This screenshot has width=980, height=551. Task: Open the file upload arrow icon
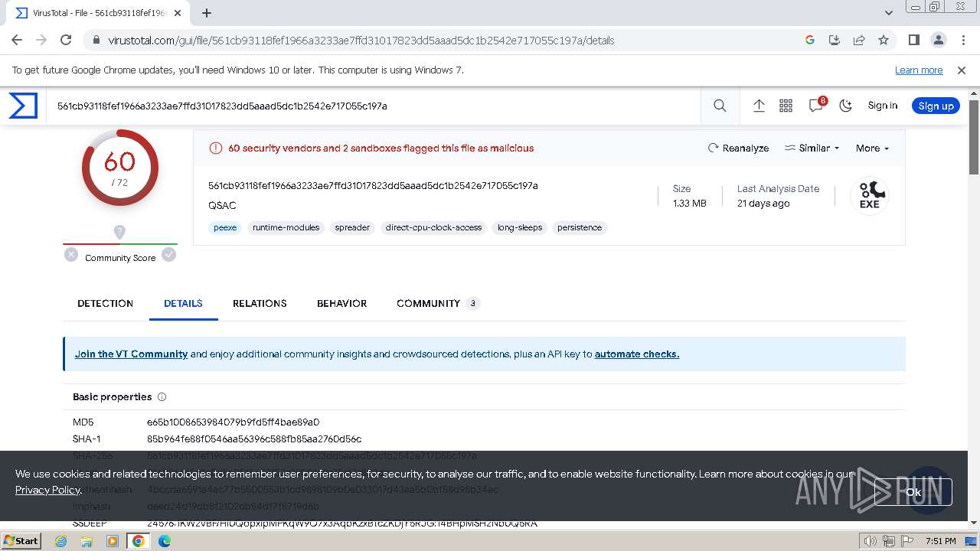coord(759,106)
